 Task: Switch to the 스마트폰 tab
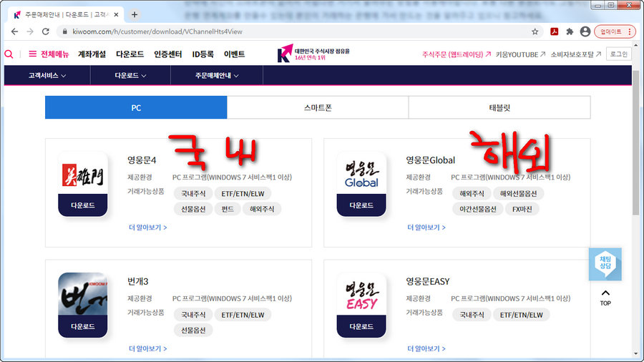[318, 107]
